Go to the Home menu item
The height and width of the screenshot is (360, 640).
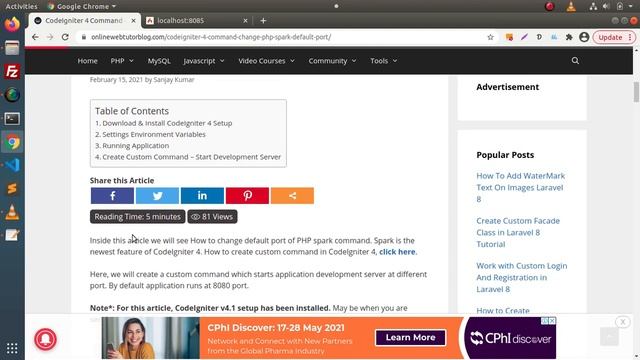point(87,61)
